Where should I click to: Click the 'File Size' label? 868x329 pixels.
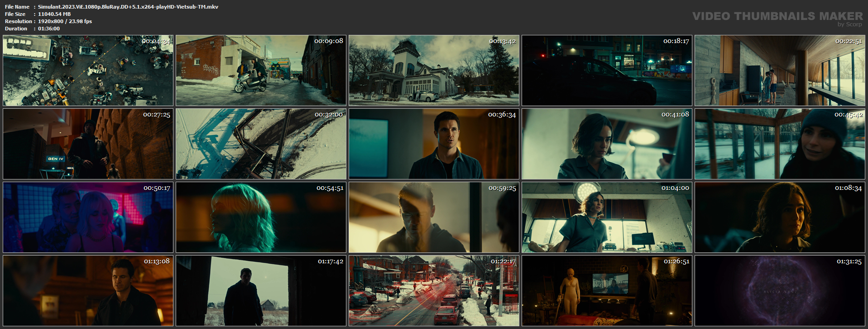(15, 14)
